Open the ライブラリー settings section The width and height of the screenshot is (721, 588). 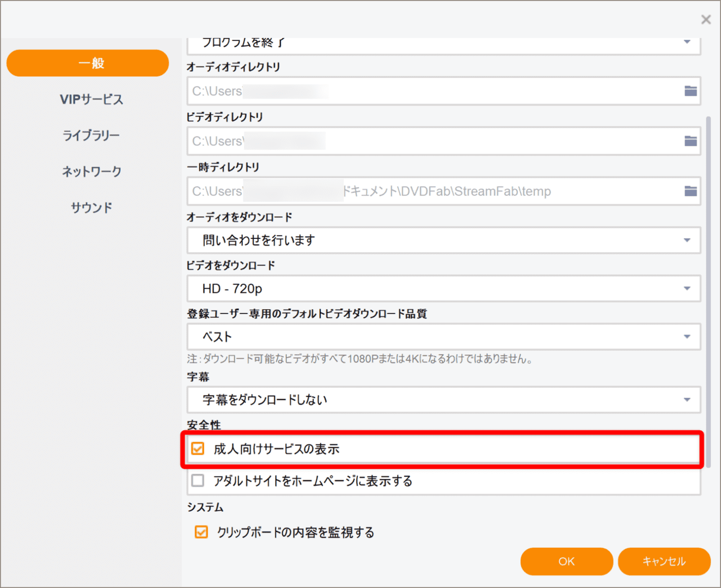[91, 135]
